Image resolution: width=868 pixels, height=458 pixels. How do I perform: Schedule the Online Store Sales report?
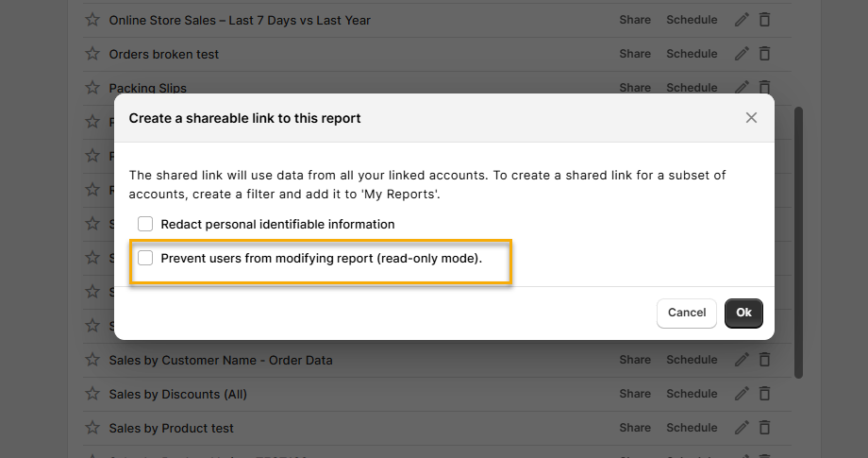692,20
